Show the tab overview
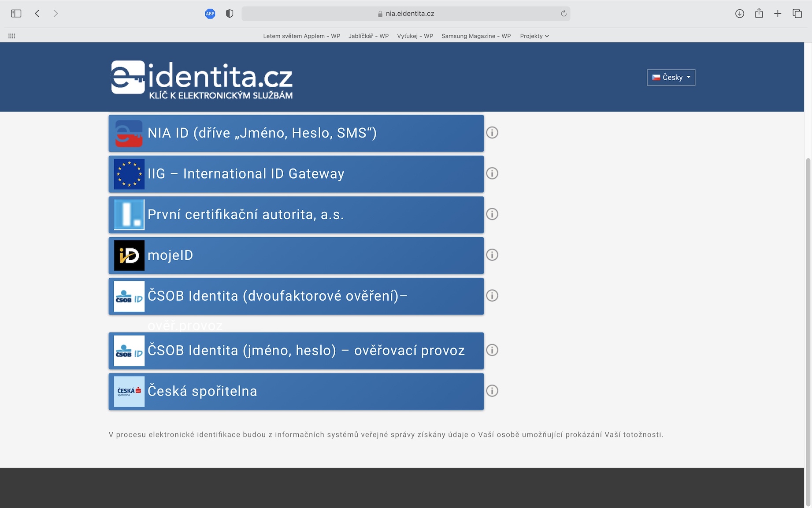Viewport: 812px width, 508px height. [797, 14]
